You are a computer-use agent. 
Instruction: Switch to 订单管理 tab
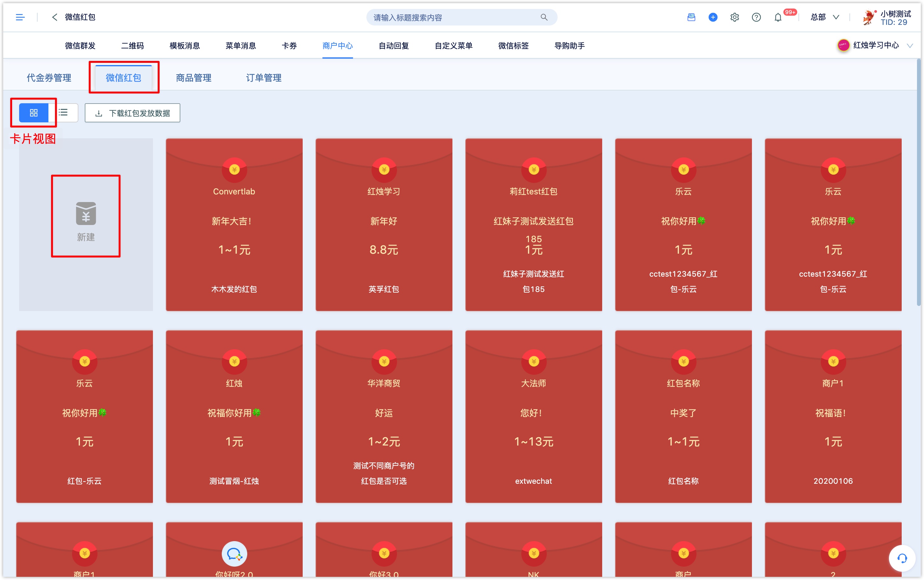click(264, 78)
